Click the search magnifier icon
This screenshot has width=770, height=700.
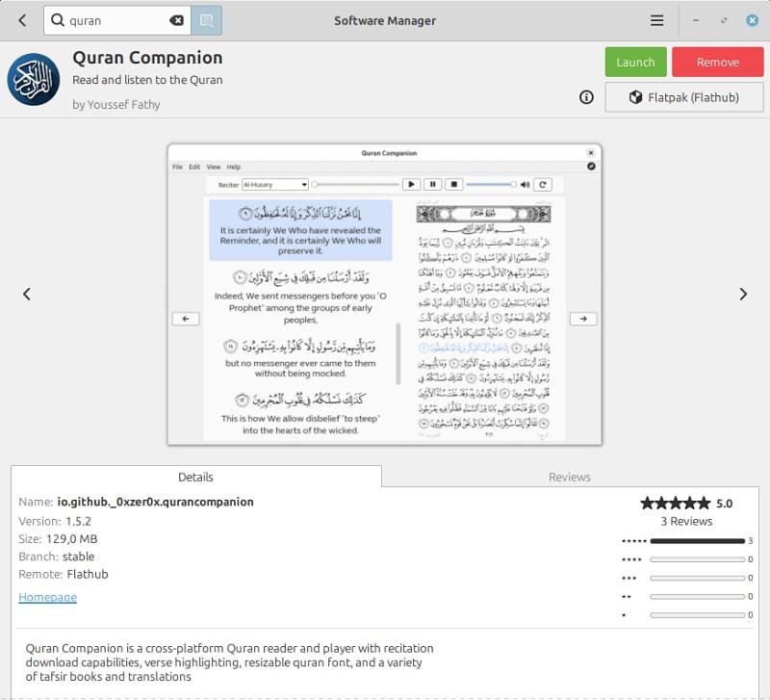click(x=58, y=20)
